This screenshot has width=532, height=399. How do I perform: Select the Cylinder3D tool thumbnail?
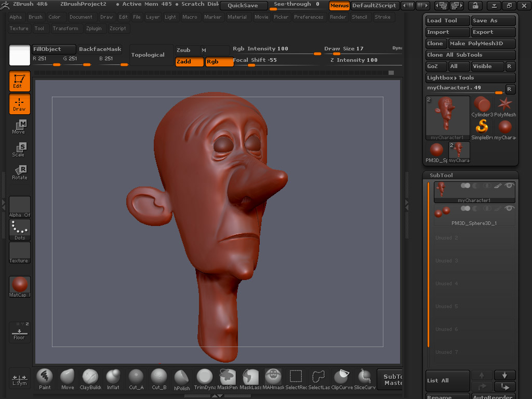point(482,107)
